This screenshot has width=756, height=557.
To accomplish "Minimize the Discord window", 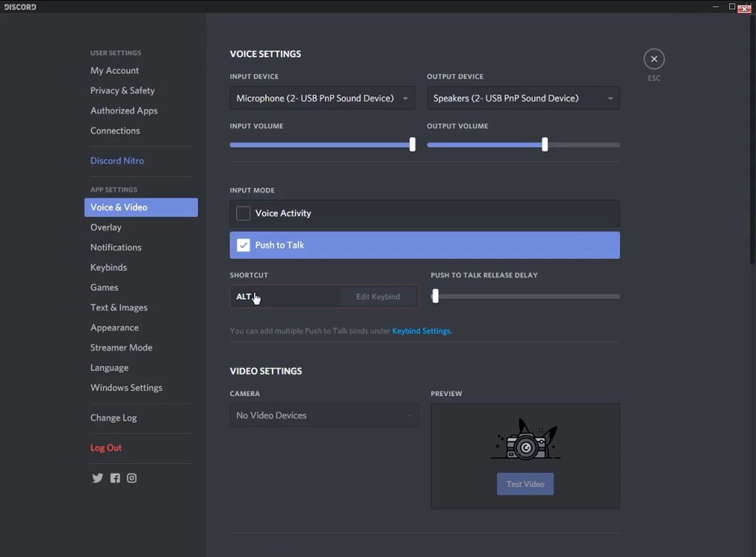I will pyautogui.click(x=716, y=7).
